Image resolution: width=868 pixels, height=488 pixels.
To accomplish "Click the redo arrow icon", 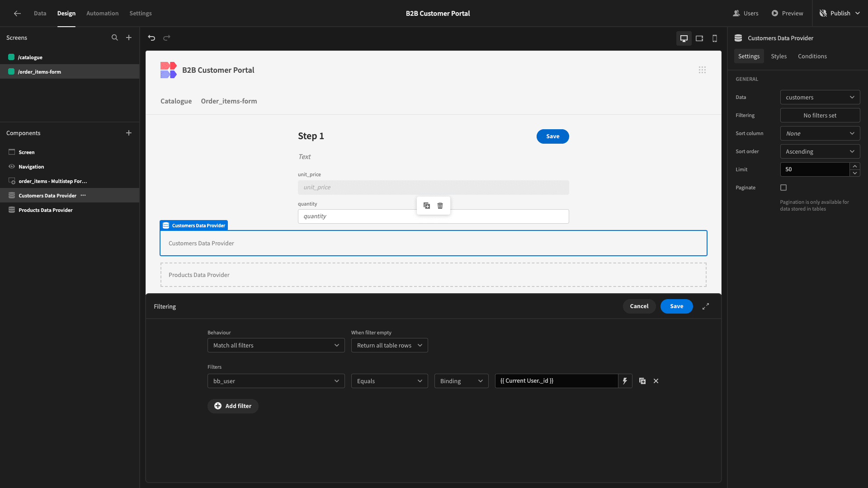I will pyautogui.click(x=167, y=37).
